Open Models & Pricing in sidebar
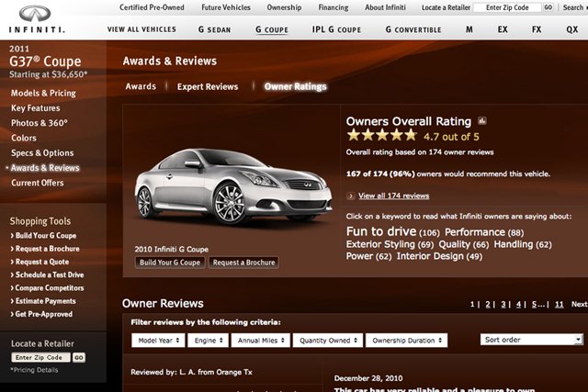This screenshot has height=392, width=588. 43,93
